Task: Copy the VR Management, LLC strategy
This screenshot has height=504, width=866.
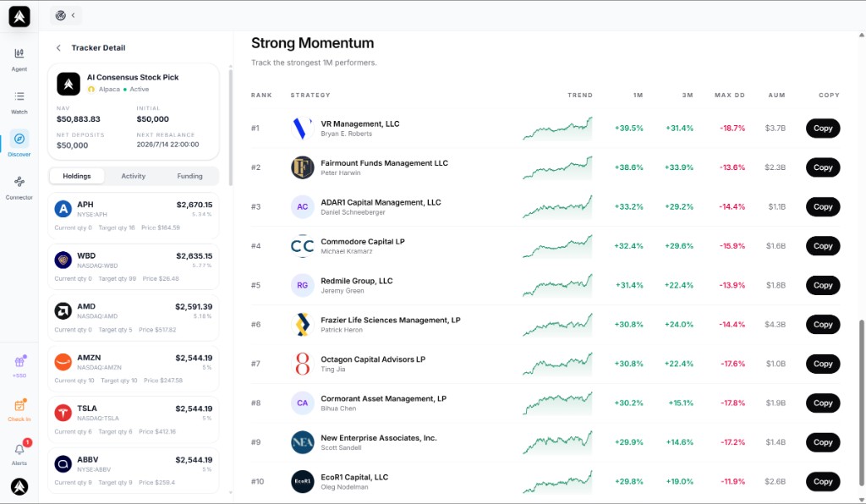Action: coord(822,128)
